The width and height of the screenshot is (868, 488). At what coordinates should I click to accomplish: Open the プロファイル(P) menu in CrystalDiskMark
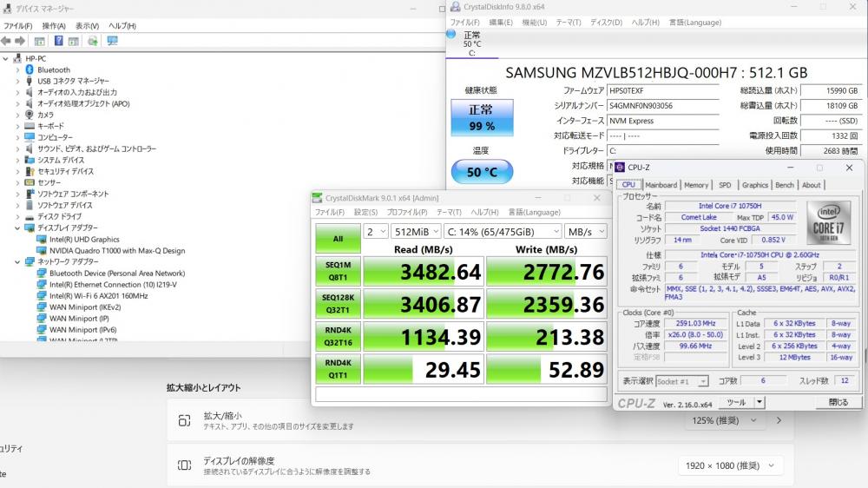[x=407, y=212]
